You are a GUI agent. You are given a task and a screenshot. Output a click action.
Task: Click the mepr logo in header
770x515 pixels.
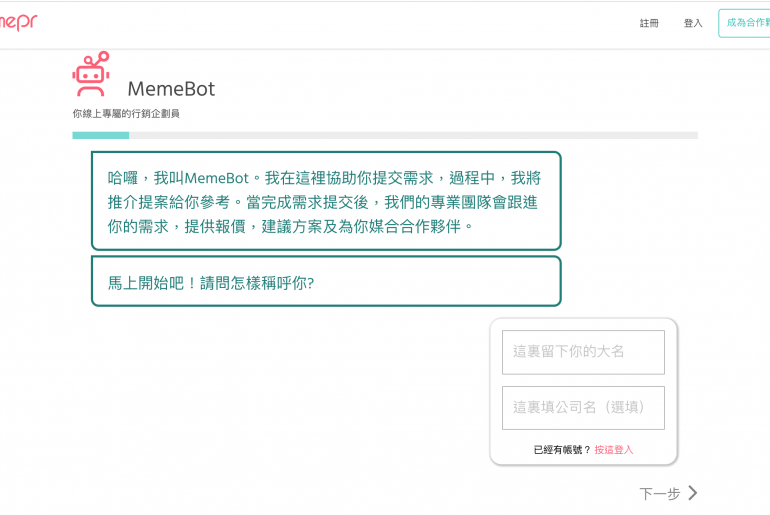(x=18, y=22)
